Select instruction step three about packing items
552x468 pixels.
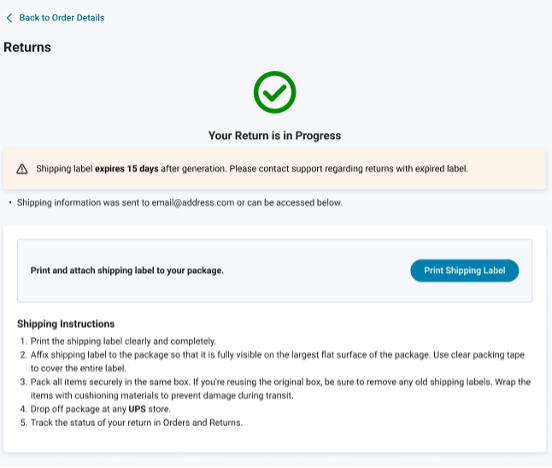pyautogui.click(x=275, y=388)
